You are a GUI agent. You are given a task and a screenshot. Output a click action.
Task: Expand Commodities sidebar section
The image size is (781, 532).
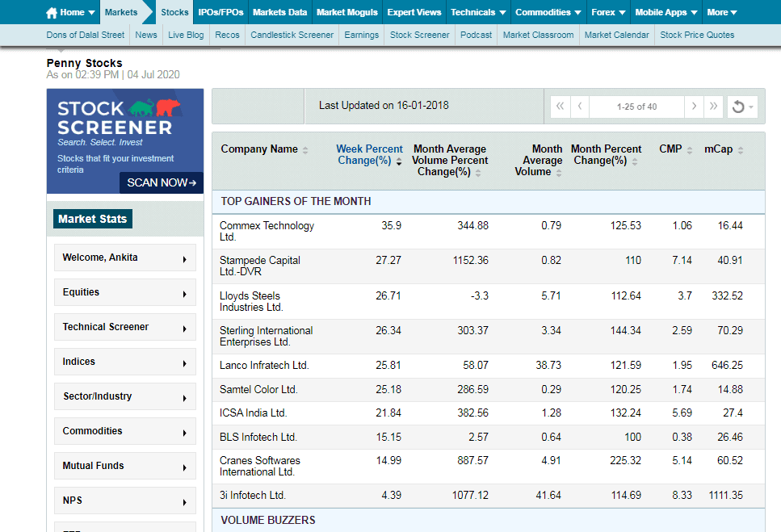[125, 431]
